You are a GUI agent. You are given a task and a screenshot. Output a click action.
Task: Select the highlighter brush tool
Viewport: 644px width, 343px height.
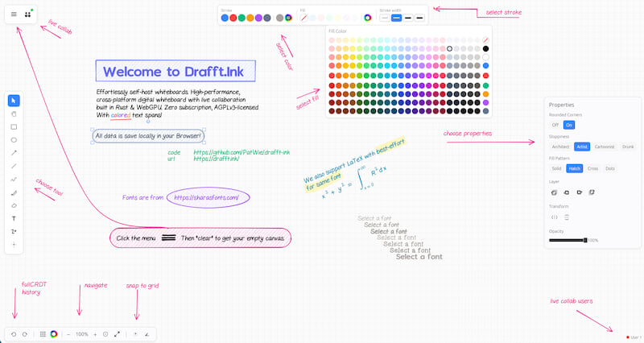14,192
